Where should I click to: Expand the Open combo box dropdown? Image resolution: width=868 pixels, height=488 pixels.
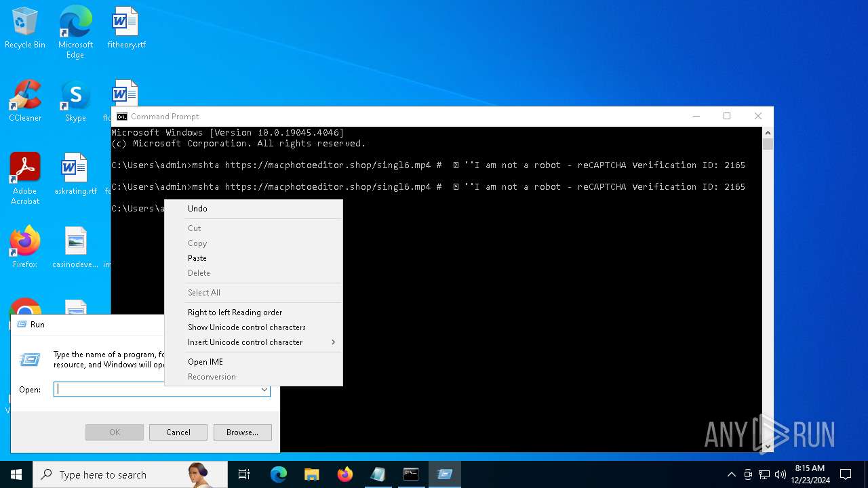pos(264,390)
